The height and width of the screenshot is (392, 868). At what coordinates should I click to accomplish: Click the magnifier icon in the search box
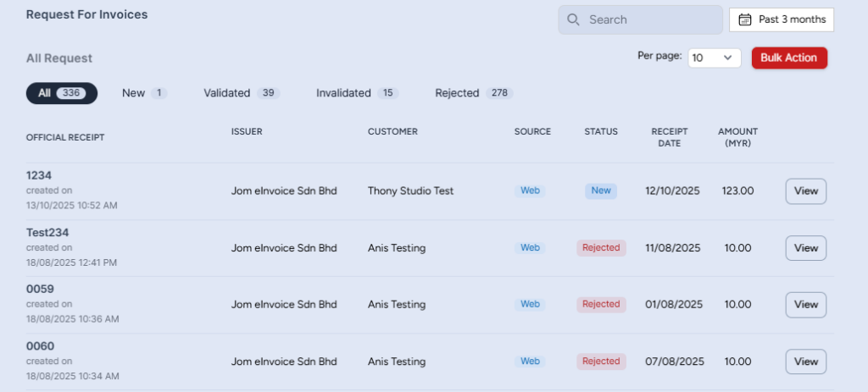(574, 20)
